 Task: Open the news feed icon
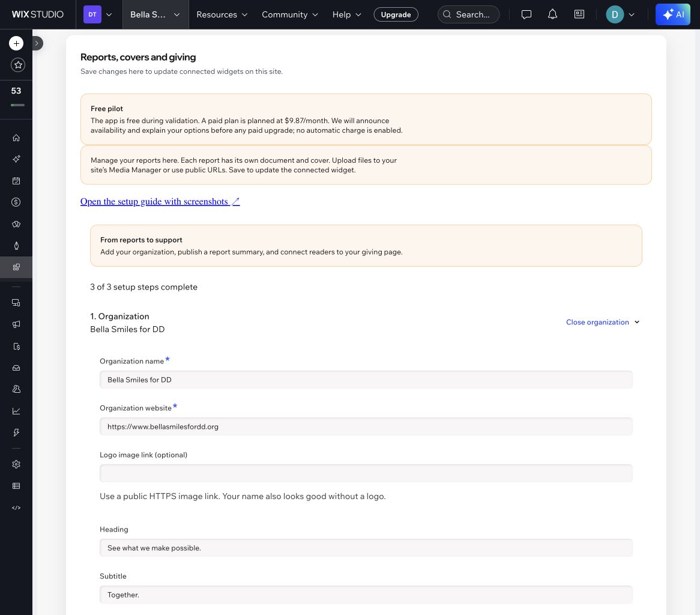pyautogui.click(x=579, y=14)
